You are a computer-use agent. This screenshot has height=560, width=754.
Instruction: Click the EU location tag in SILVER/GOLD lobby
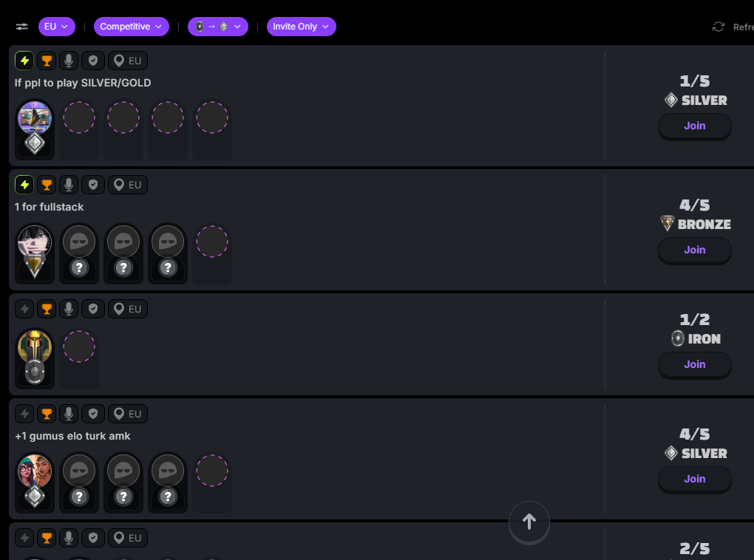128,61
